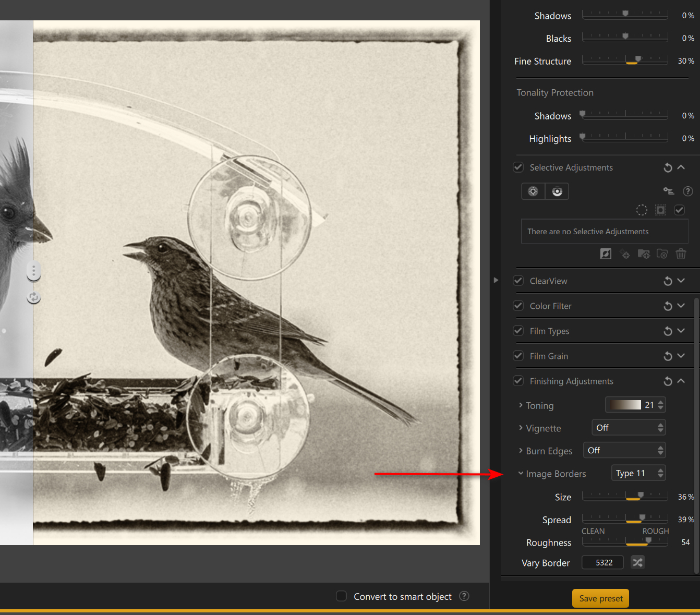700x615 pixels.
Task: Click the swap preview icon on image divider
Action: (x=34, y=297)
